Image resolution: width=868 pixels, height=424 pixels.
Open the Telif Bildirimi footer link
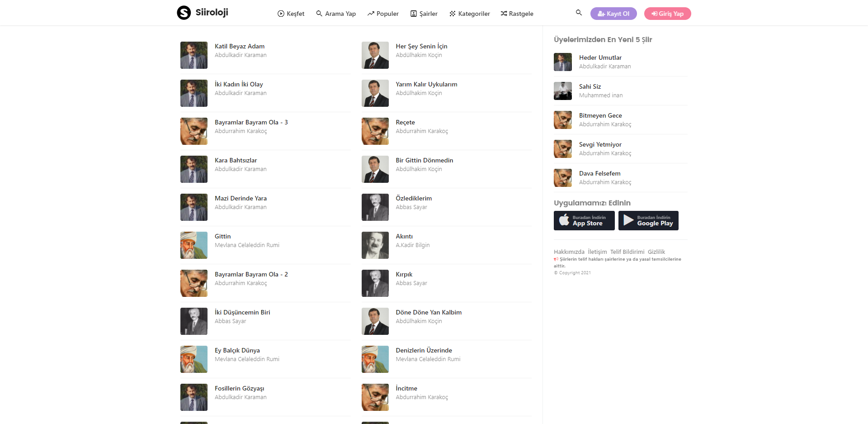click(627, 252)
